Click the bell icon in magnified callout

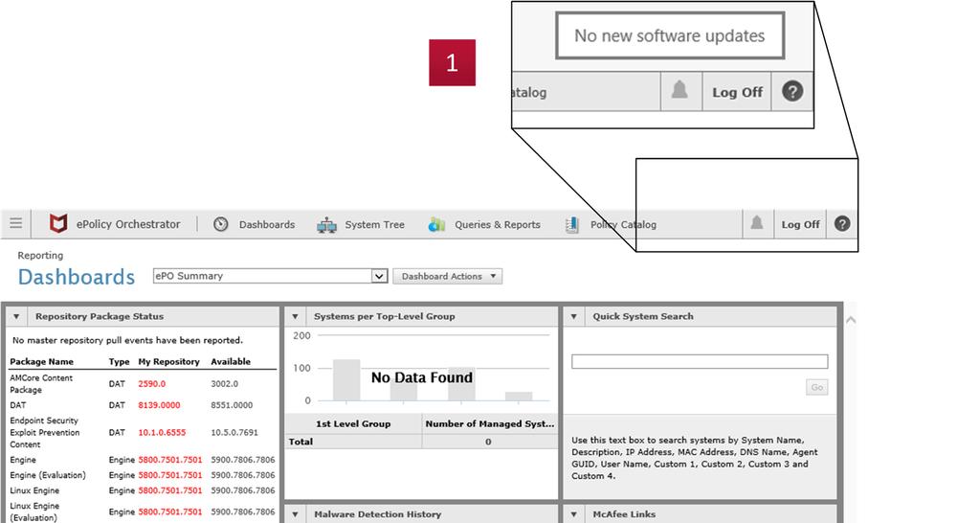pos(679,91)
